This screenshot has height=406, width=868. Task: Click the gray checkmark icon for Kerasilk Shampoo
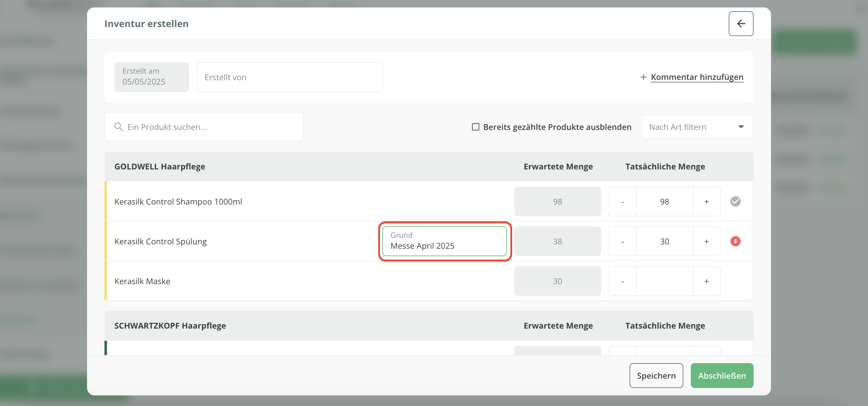click(735, 201)
